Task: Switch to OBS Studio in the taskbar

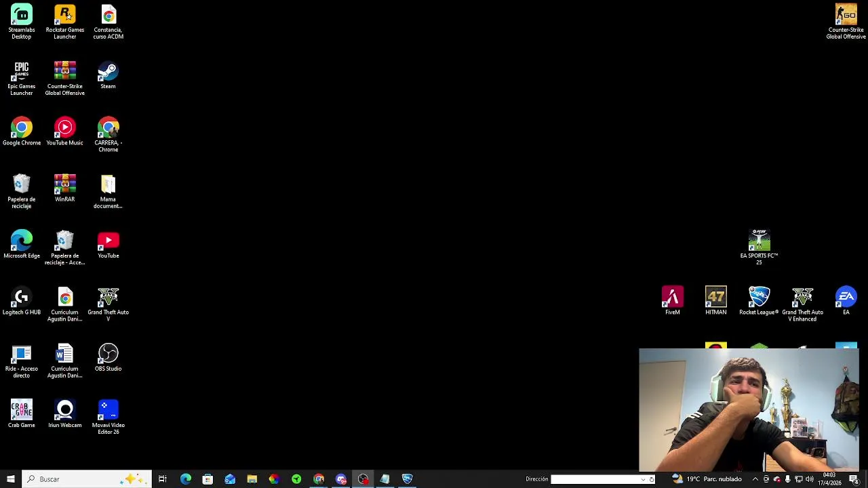Action: (363, 479)
